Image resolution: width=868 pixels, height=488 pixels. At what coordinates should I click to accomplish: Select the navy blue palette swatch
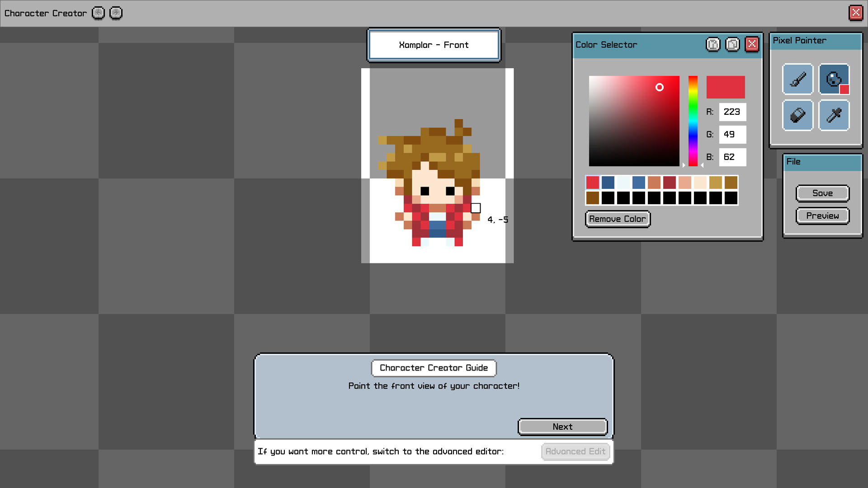point(608,182)
